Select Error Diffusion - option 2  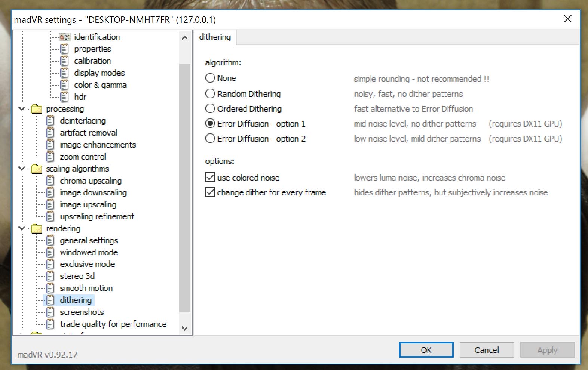point(210,138)
